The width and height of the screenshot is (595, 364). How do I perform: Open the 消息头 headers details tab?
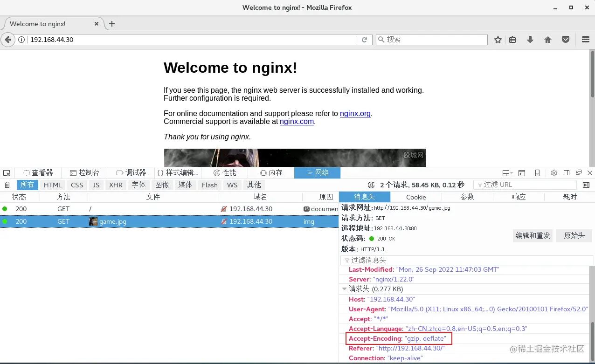point(365,197)
